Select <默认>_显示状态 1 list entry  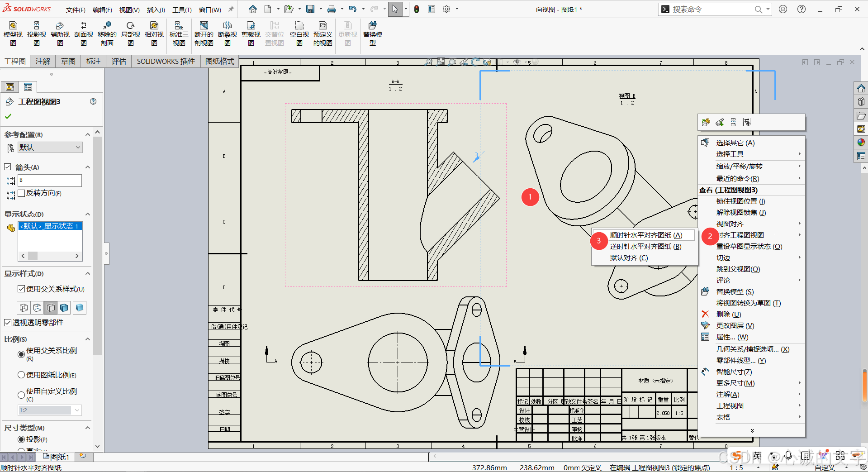[x=50, y=226]
